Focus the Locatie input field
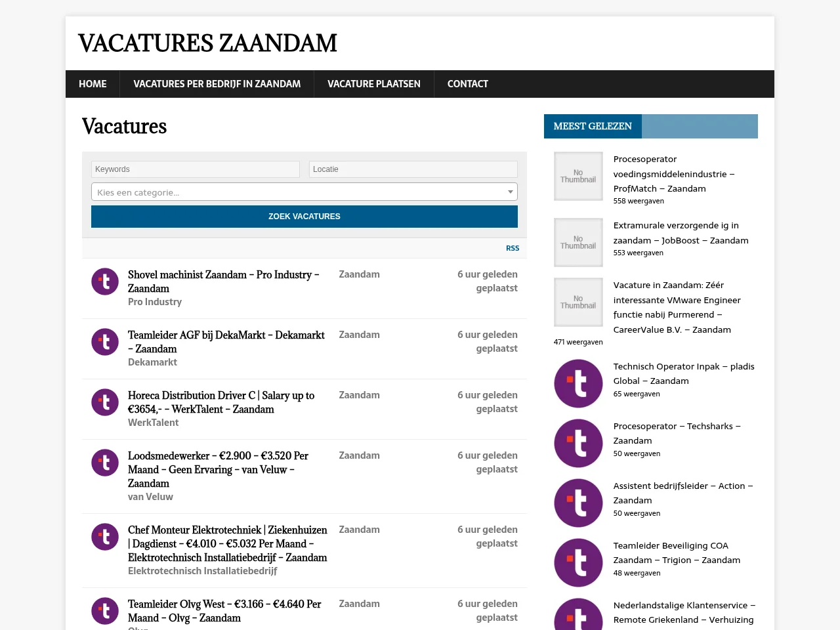This screenshot has width=840, height=630. point(413,169)
